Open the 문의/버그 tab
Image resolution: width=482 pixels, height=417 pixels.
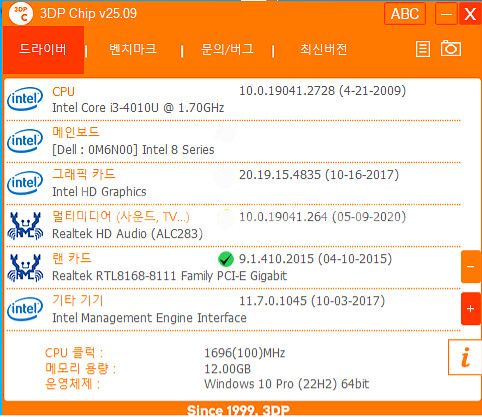227,49
